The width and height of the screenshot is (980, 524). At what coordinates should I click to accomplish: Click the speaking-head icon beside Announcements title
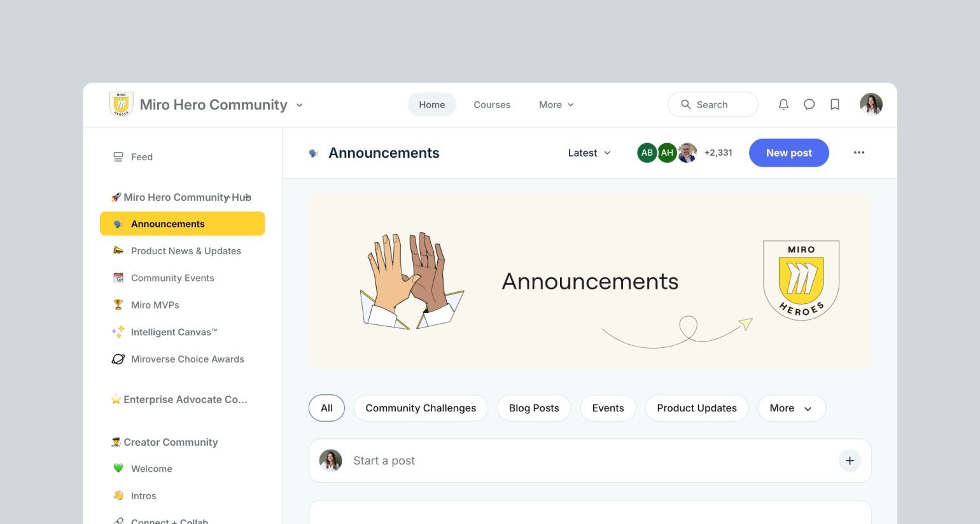click(313, 153)
